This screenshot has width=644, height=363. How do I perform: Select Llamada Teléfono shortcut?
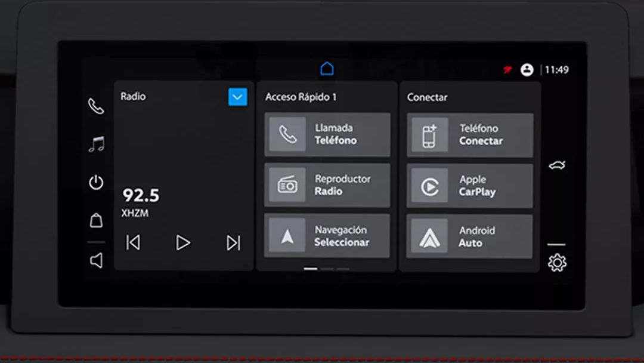(327, 134)
